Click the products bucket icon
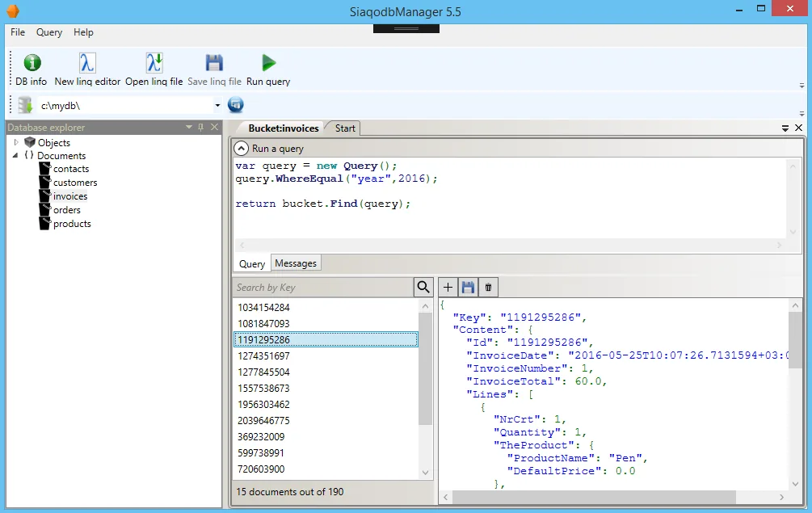 (45, 224)
